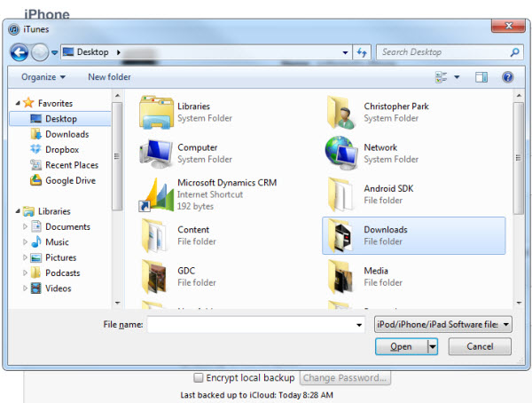This screenshot has height=403, width=532.
Task: Select the Network system folder icon
Action: 341,153
